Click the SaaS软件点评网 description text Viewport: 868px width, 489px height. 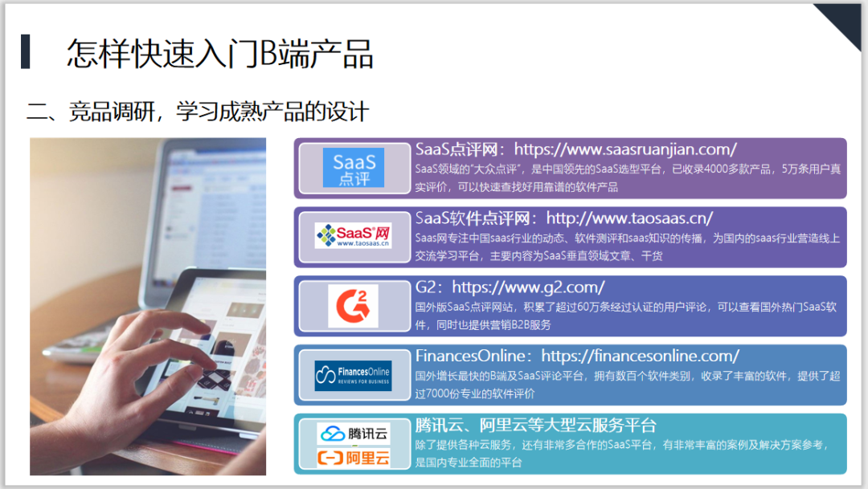tap(628, 247)
